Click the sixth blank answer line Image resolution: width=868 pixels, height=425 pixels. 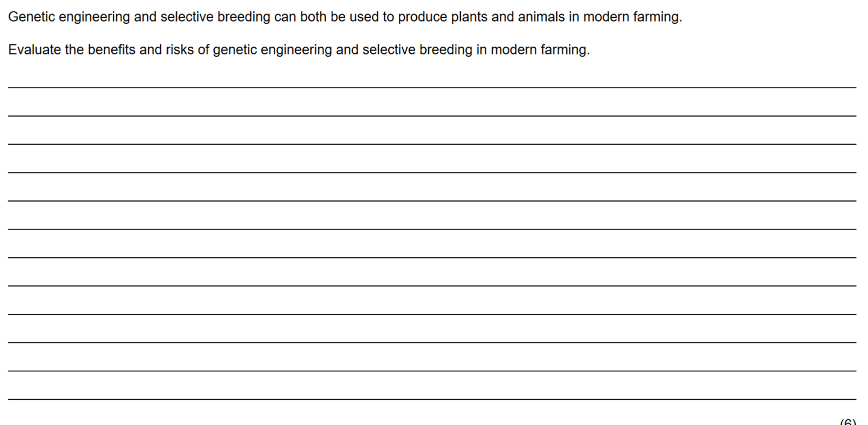[432, 229]
